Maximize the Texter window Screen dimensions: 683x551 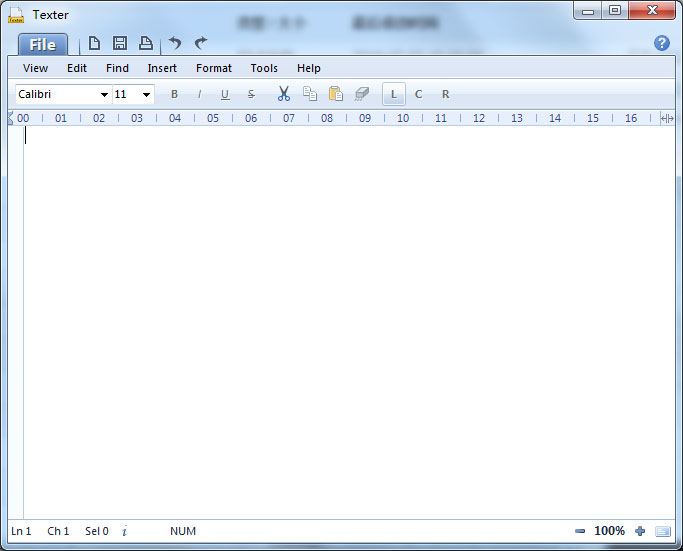[x=615, y=10]
